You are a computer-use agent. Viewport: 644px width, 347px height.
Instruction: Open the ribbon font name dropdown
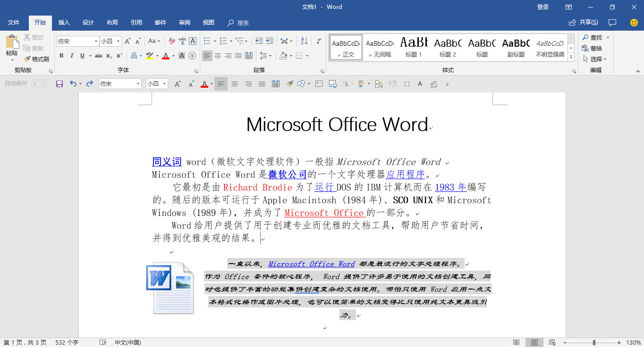96,41
